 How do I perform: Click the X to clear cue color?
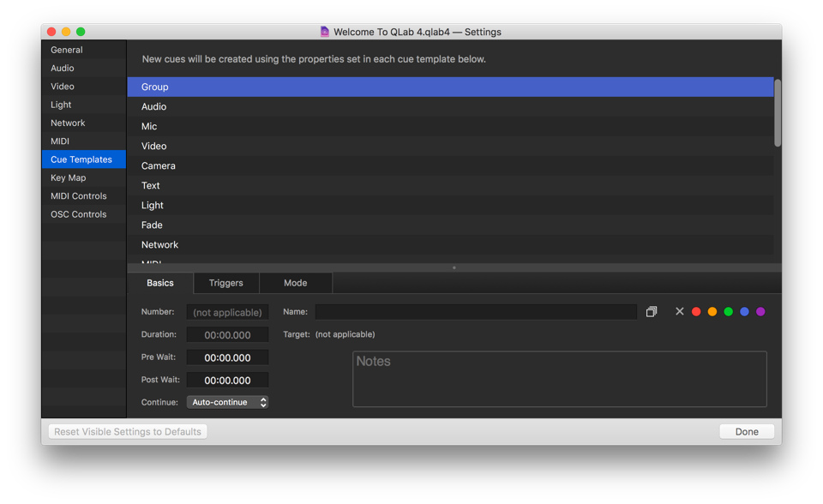680,312
